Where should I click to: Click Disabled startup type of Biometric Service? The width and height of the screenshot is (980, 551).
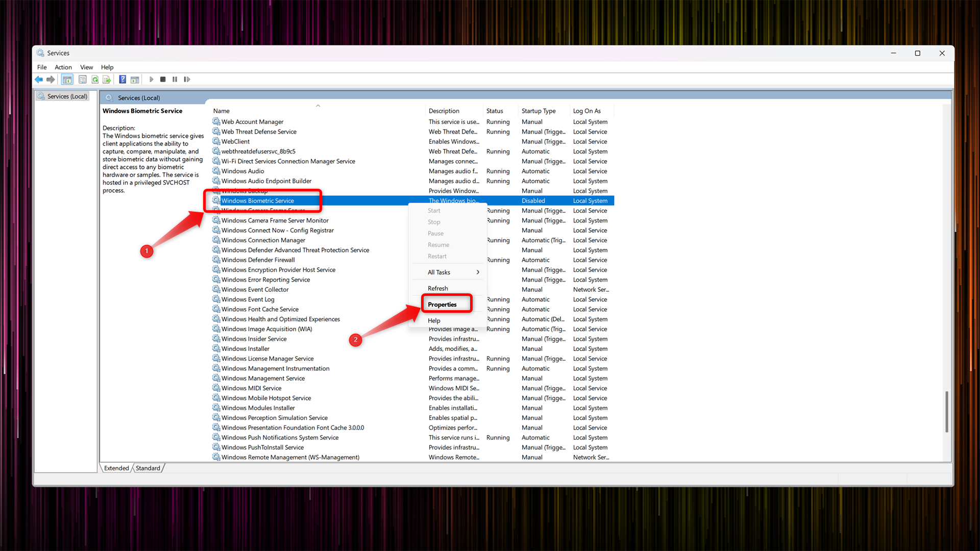[x=533, y=201]
